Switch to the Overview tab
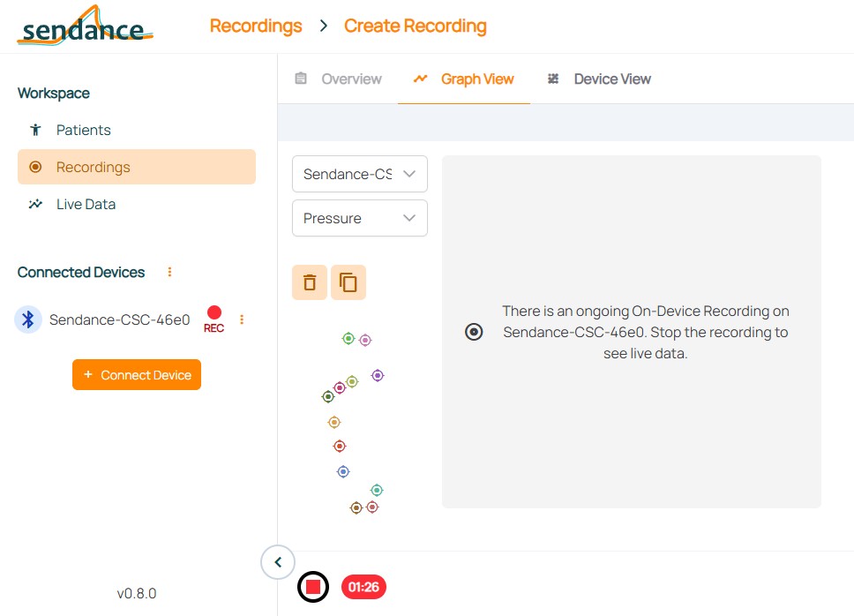 click(x=338, y=79)
